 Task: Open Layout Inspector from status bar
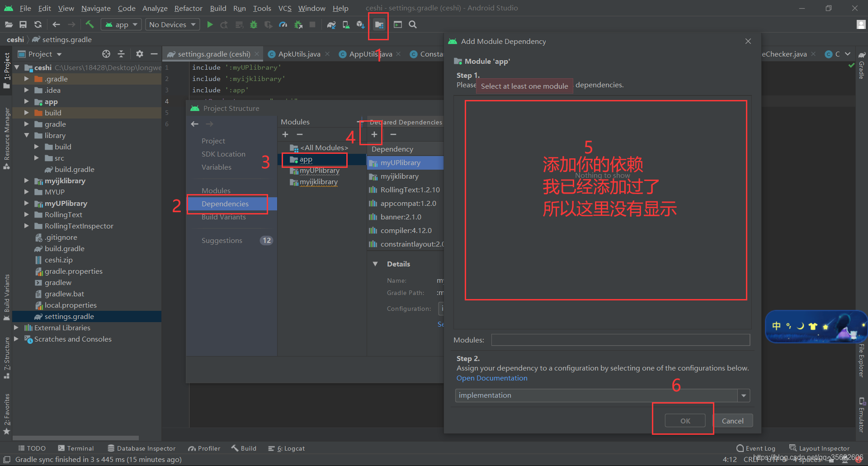819,448
